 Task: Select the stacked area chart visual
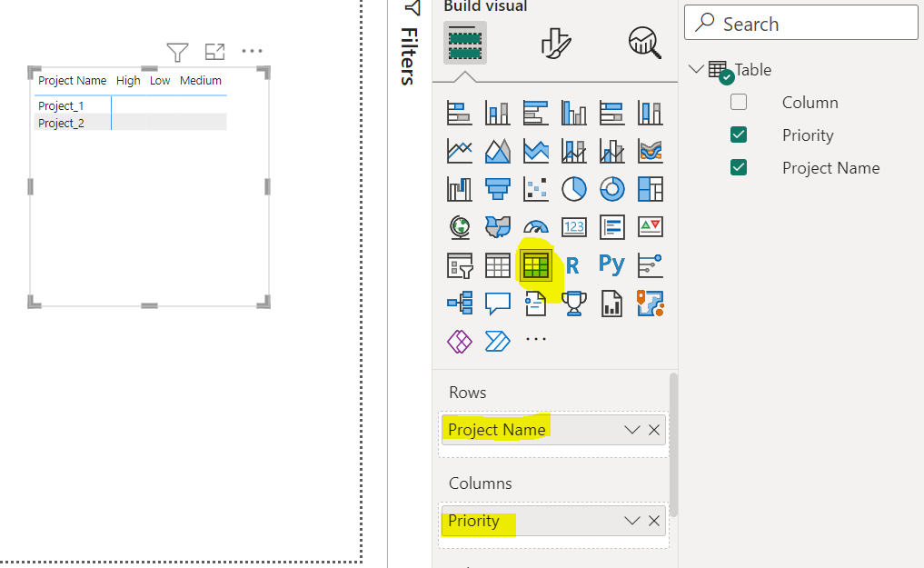[x=536, y=151]
